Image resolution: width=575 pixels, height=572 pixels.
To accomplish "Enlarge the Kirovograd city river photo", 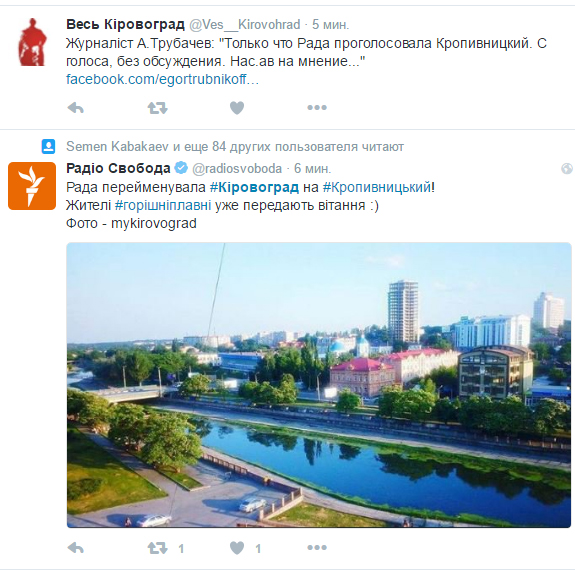I will [x=319, y=385].
